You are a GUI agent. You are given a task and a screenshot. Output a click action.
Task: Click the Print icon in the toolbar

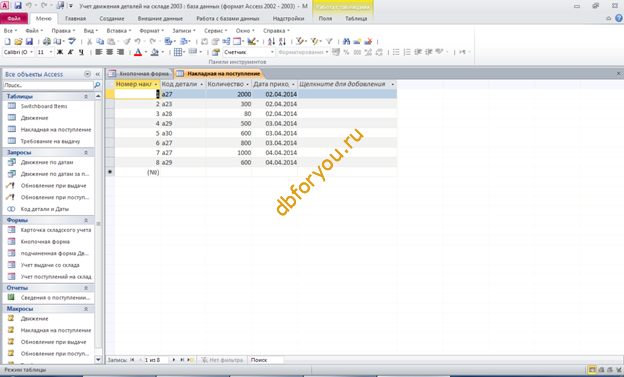pyautogui.click(x=47, y=41)
